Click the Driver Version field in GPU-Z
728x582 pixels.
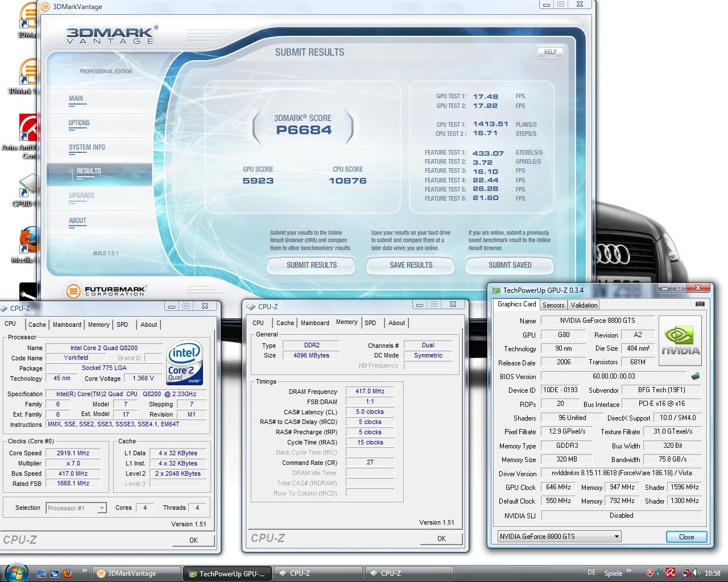(622, 473)
